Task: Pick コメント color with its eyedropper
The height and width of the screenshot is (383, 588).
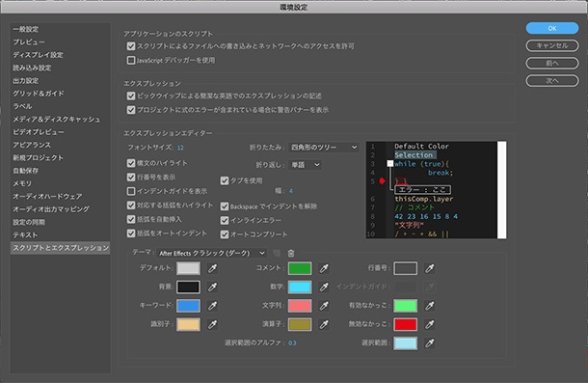Action: click(x=324, y=268)
